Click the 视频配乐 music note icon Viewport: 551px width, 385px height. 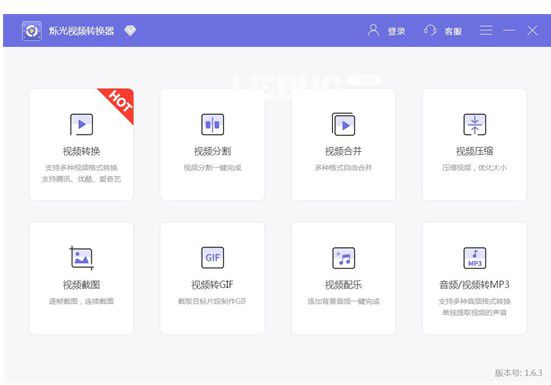[x=343, y=257]
